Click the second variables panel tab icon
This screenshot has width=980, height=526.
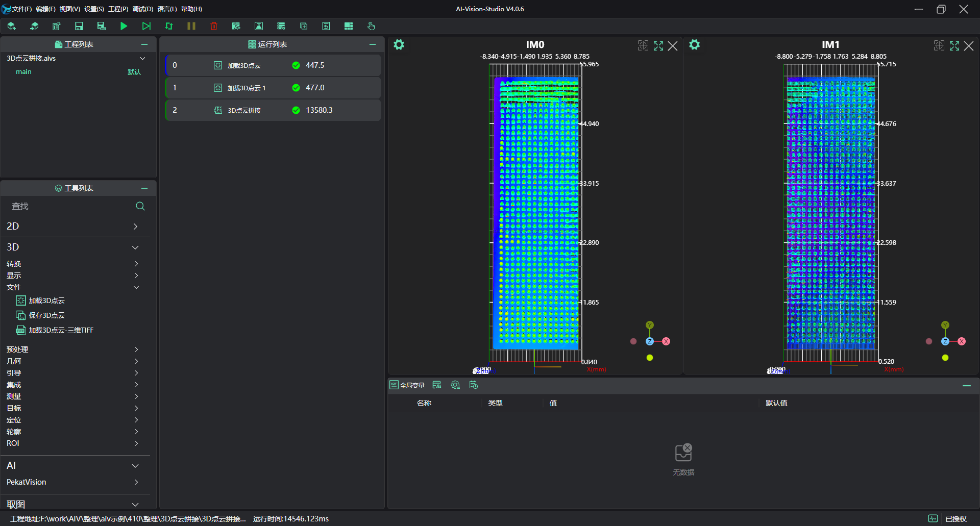437,385
